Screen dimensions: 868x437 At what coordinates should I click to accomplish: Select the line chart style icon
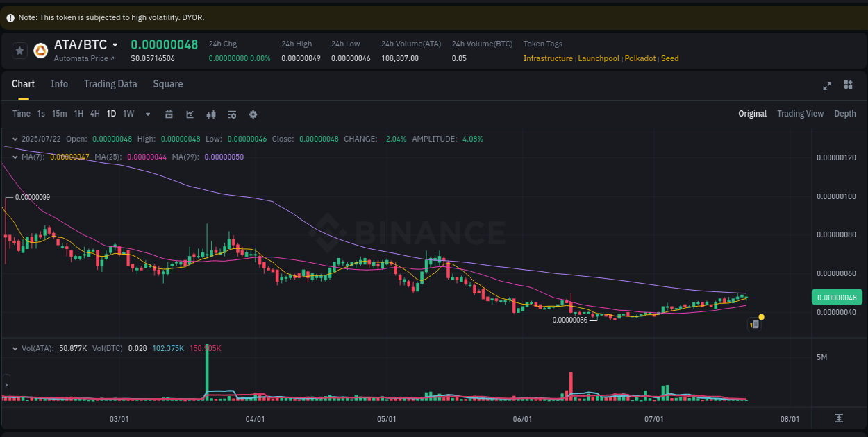pos(190,114)
